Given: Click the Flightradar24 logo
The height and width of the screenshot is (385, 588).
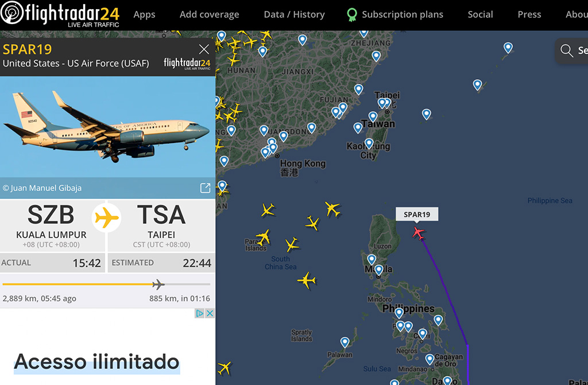Looking at the screenshot, I should [x=60, y=14].
